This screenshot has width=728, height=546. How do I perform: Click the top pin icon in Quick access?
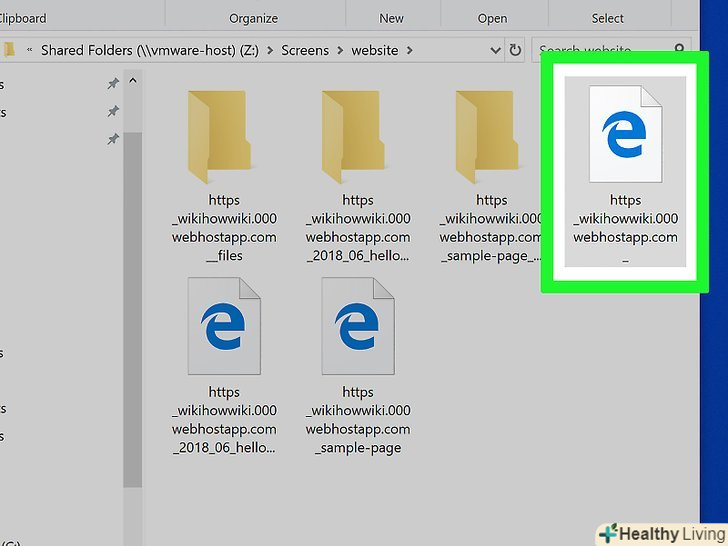coord(113,84)
